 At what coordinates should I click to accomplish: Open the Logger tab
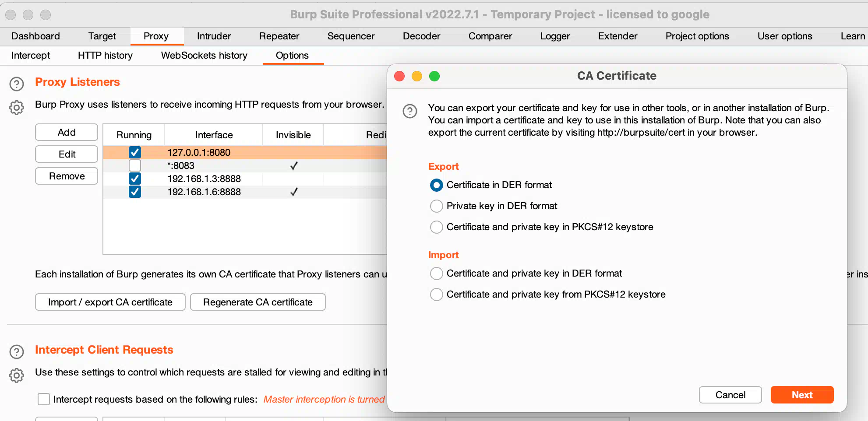pyautogui.click(x=555, y=36)
